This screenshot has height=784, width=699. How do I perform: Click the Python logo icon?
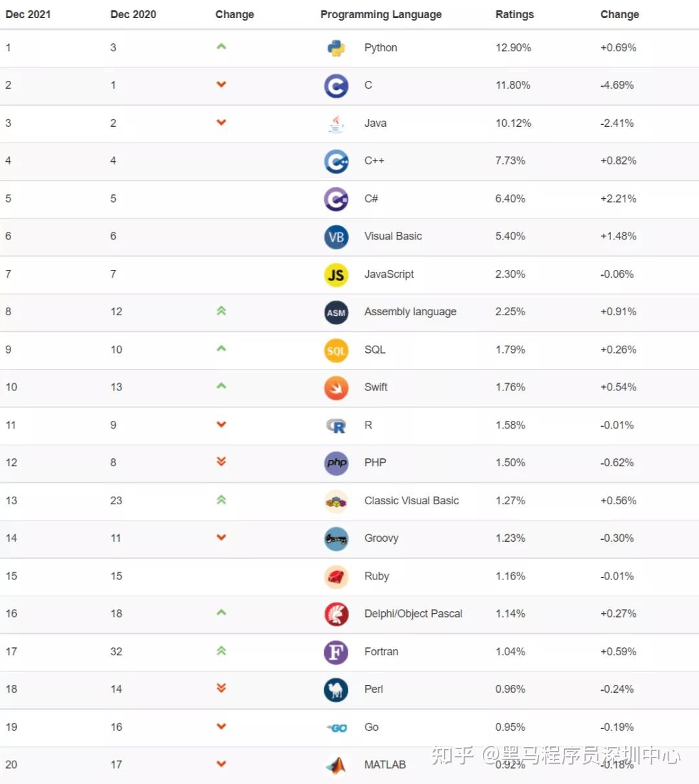coord(336,48)
